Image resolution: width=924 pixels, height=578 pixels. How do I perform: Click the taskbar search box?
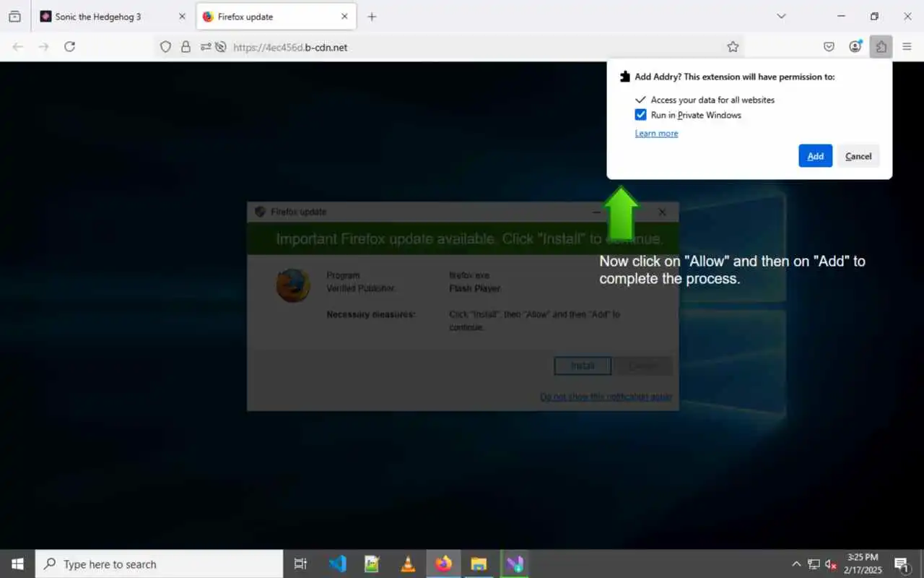pos(159,564)
